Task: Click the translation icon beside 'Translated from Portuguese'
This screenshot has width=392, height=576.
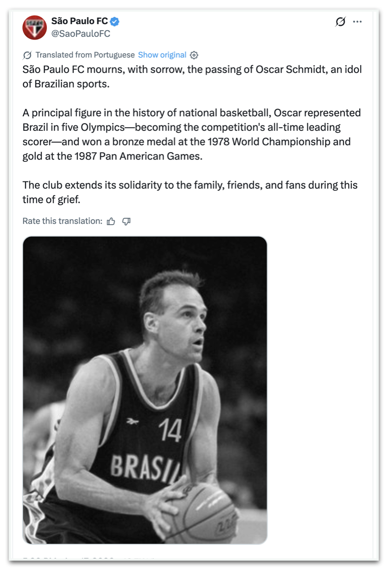Action: (27, 55)
